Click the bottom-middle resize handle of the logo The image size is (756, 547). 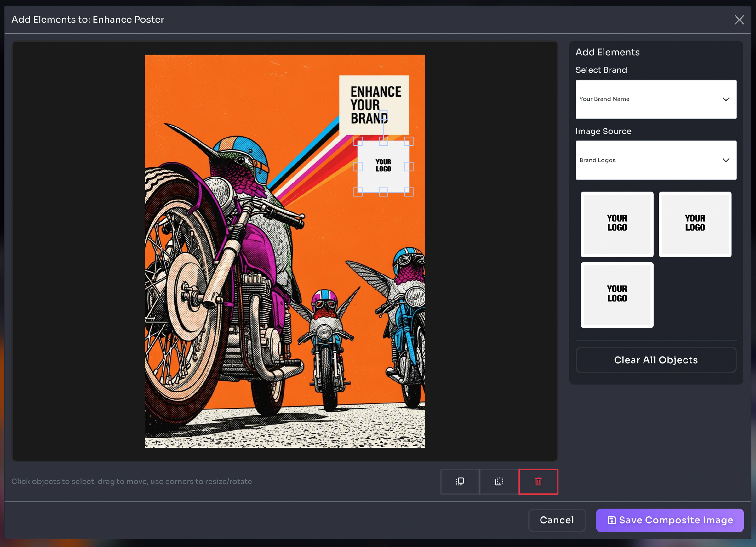[x=383, y=192]
